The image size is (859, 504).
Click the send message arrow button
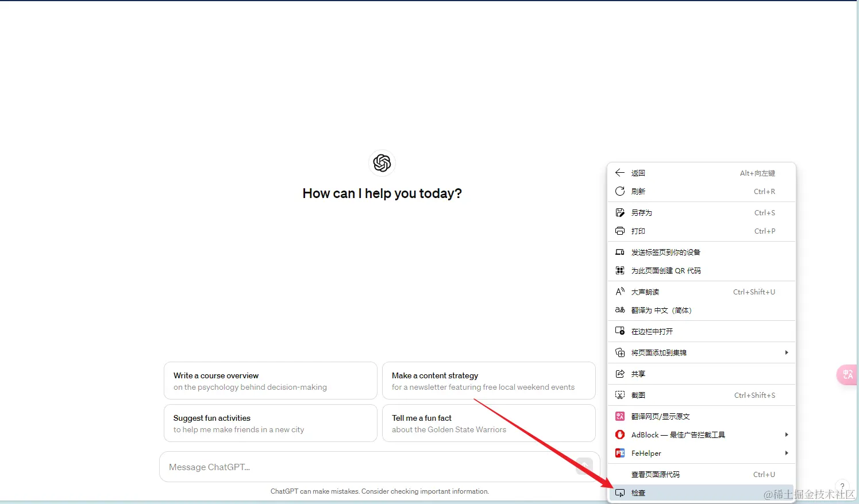coord(584,466)
